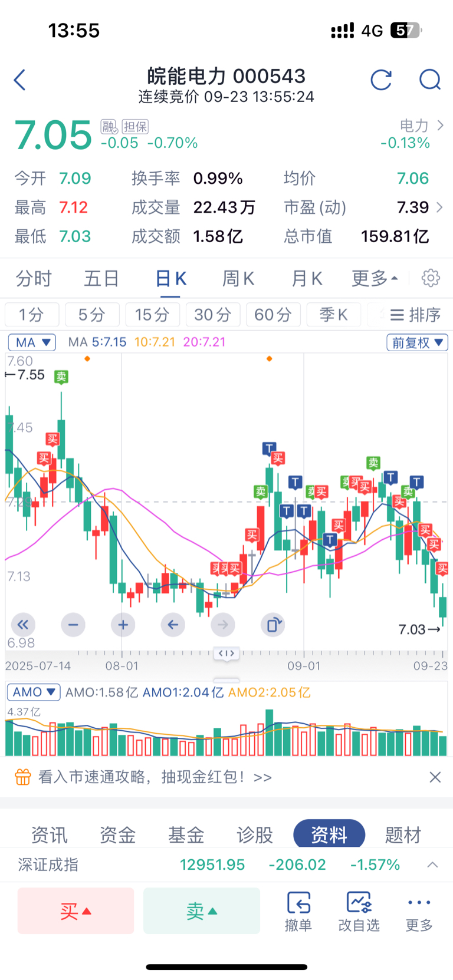Select the 资金 tab
The width and height of the screenshot is (453, 980).
[x=117, y=834]
